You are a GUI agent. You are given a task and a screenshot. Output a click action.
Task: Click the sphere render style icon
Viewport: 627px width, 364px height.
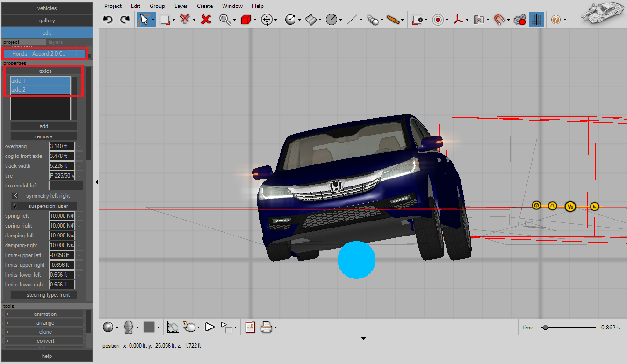[108, 327]
